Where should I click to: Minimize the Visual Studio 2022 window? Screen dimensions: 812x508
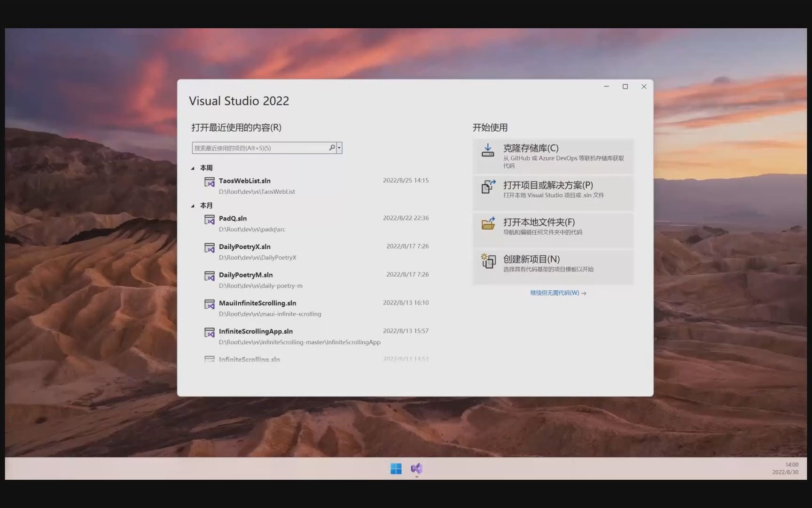(x=606, y=87)
